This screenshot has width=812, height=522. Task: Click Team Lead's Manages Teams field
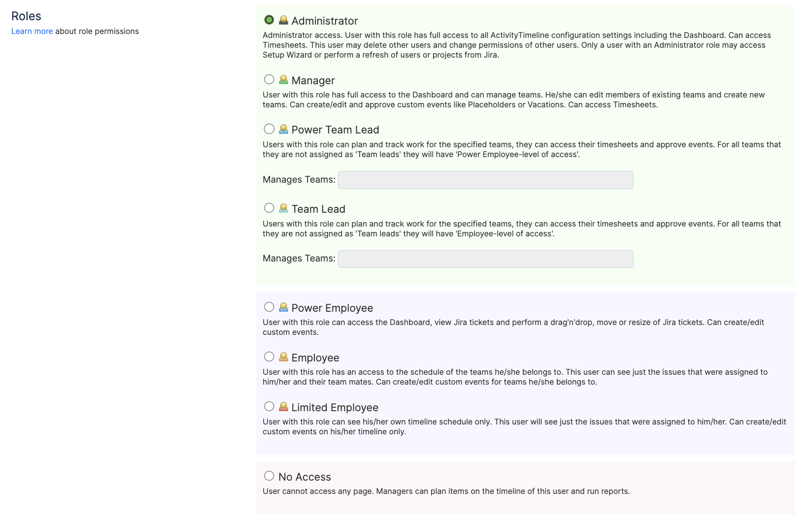tap(485, 259)
